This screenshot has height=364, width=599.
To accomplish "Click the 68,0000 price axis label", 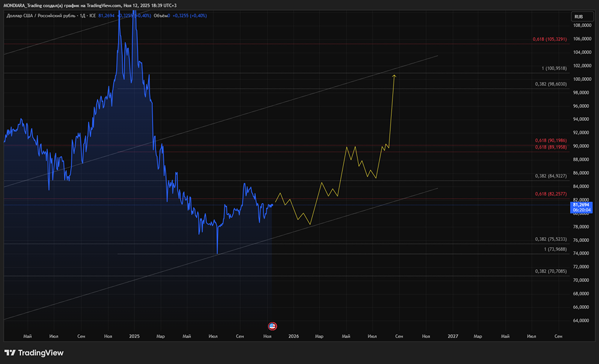I will click(x=582, y=293).
